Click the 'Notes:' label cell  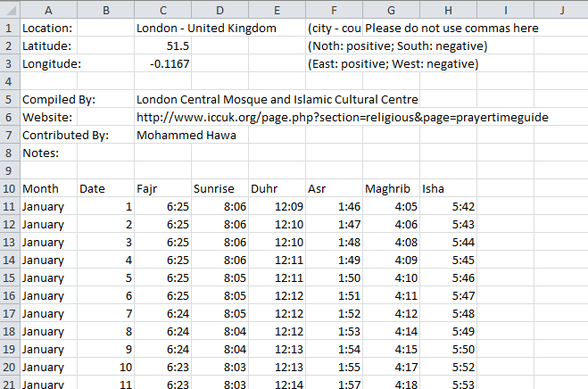coord(49,153)
